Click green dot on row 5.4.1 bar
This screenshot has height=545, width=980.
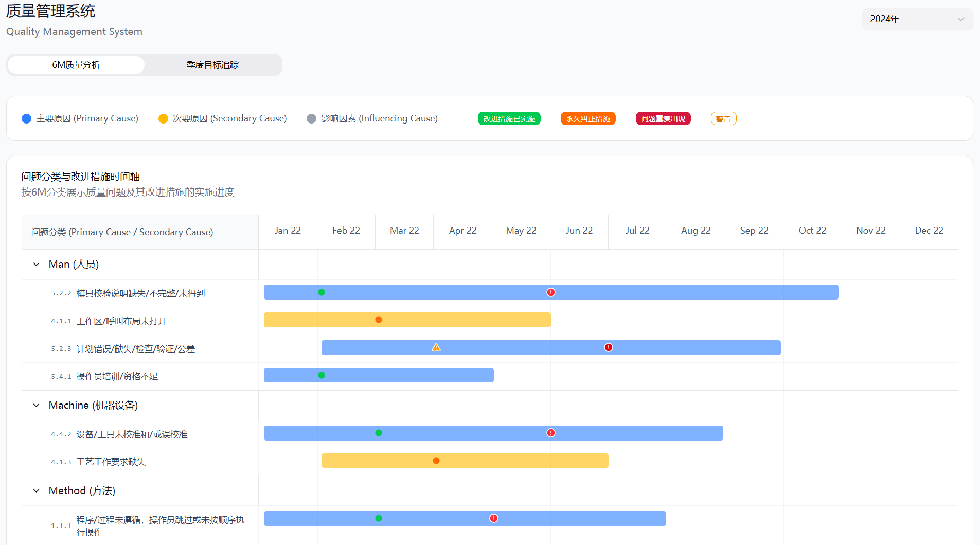point(322,375)
